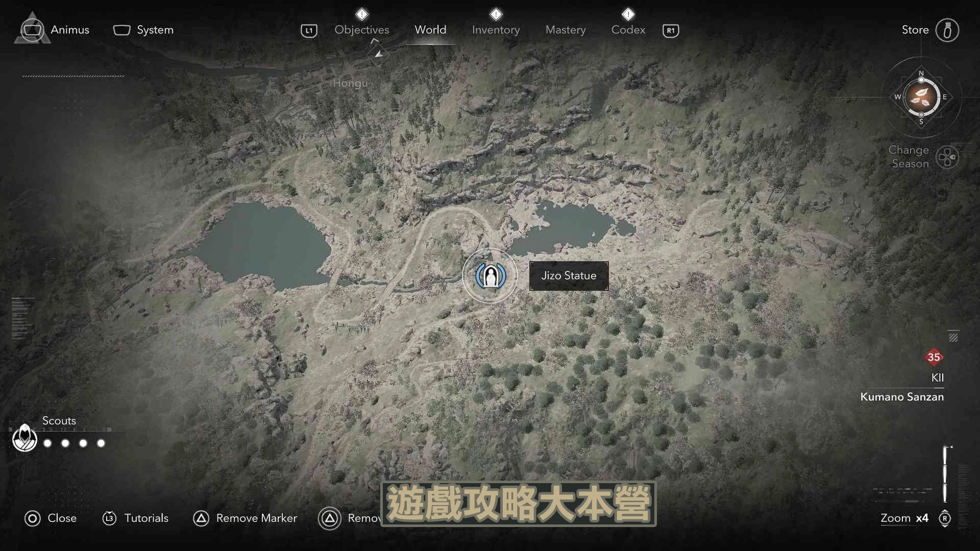Click the Codex notification diamond
980x551 pixels.
coord(628,14)
